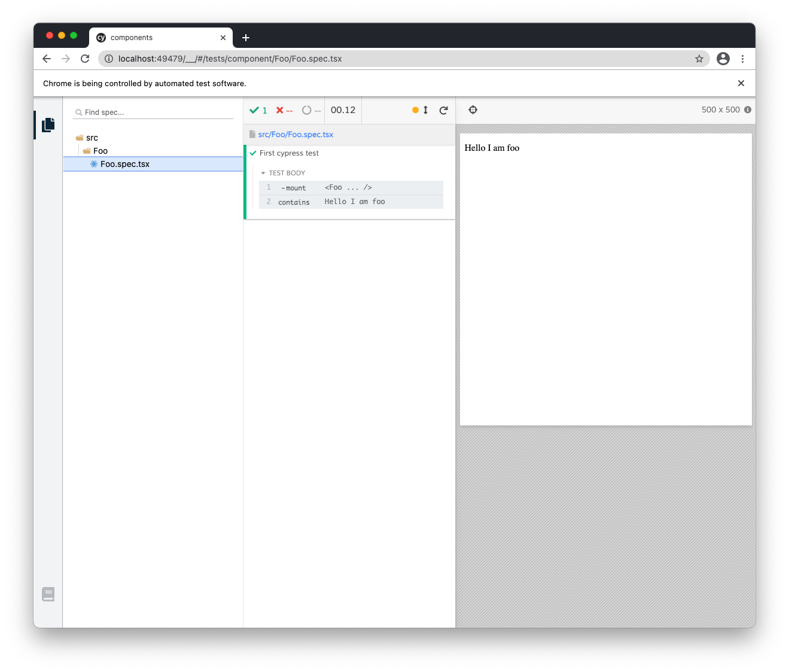The image size is (789, 672).
Task: Expand the First cypress test entry
Action: point(290,153)
